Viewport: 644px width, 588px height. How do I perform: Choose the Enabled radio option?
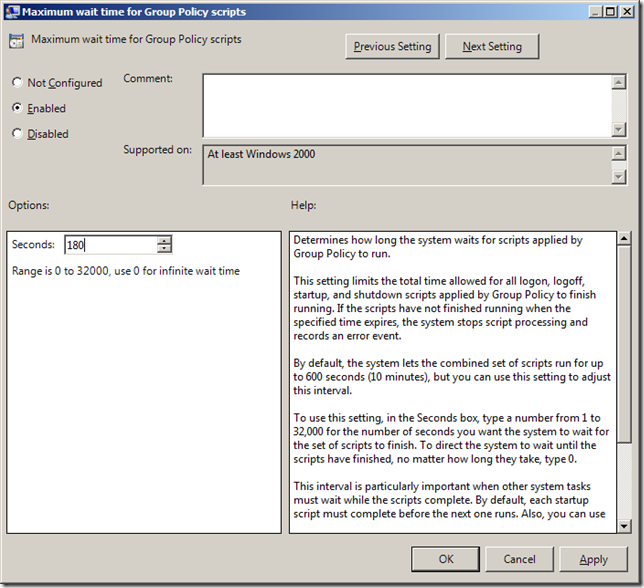pos(18,108)
